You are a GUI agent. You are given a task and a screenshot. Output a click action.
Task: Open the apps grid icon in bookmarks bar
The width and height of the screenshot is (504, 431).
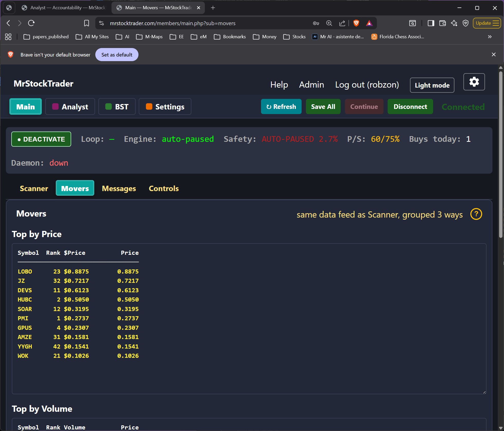(8, 37)
